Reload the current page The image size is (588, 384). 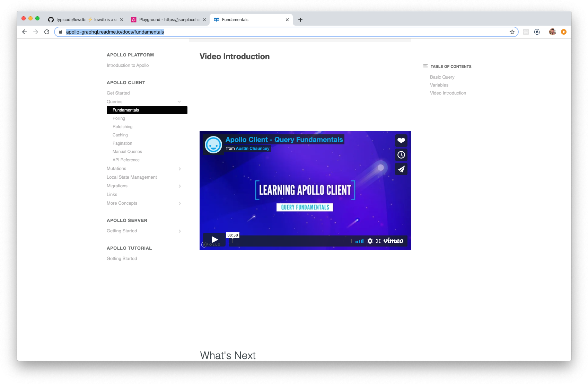(47, 32)
